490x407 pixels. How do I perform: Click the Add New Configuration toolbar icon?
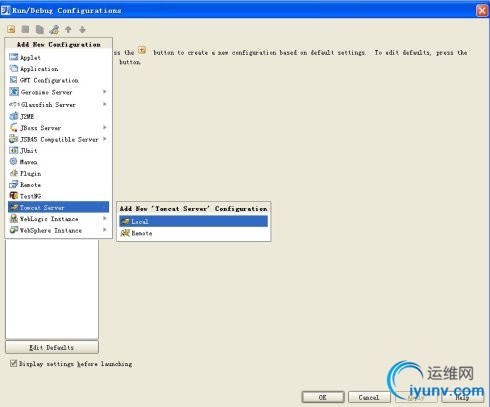click(x=11, y=29)
